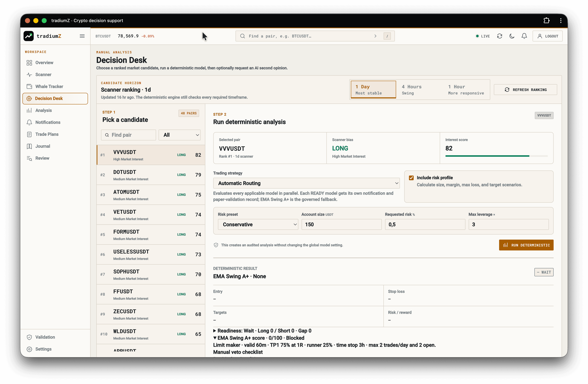588x384 pixels.
Task: Collapse the sidebar with the hamburger icon
Action: (82, 36)
